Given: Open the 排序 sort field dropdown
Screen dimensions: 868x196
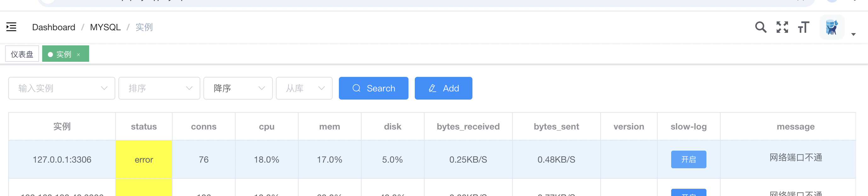Looking at the screenshot, I should click(159, 88).
